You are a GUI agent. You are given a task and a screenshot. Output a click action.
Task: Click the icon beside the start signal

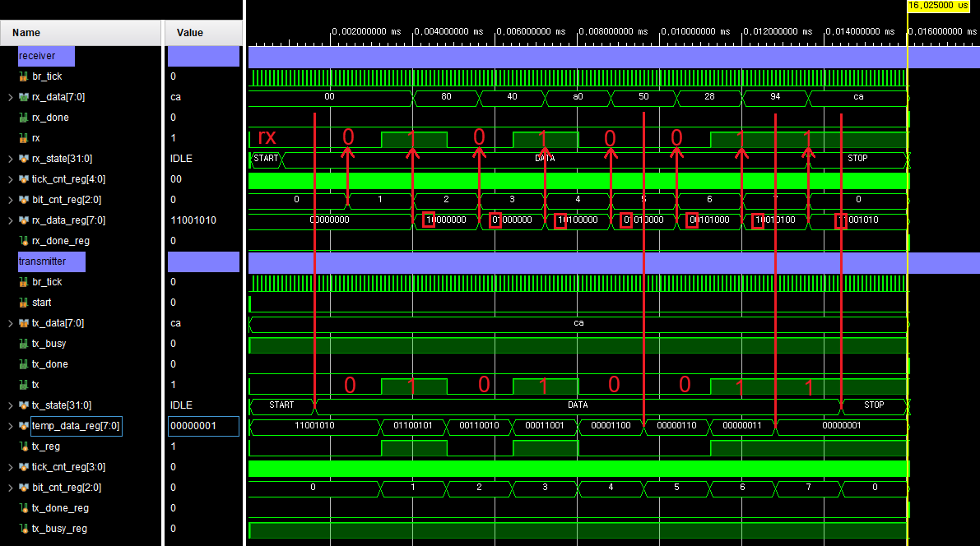(x=24, y=303)
